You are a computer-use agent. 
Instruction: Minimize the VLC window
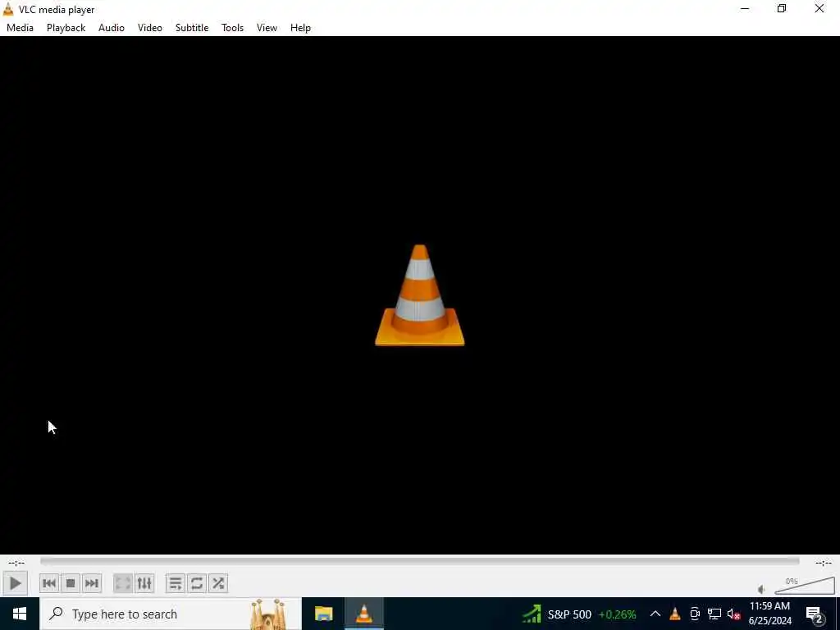click(745, 8)
